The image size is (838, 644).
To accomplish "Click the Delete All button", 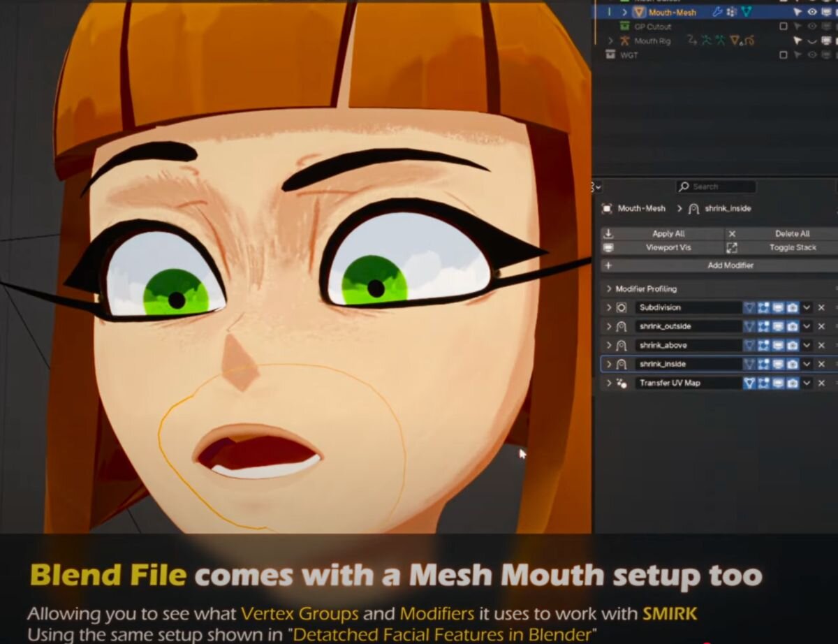I will coord(781,234).
